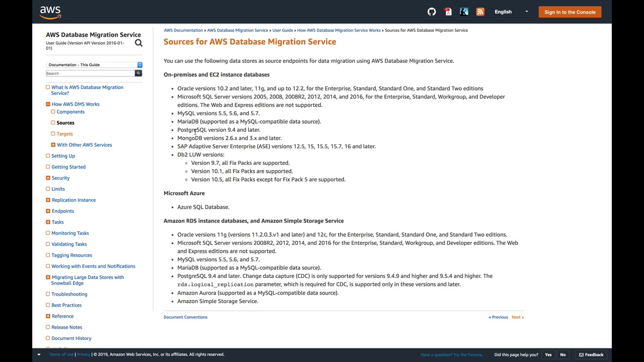The image size is (644, 362).
Task: Open the Kindle version icon
Action: pos(464,12)
